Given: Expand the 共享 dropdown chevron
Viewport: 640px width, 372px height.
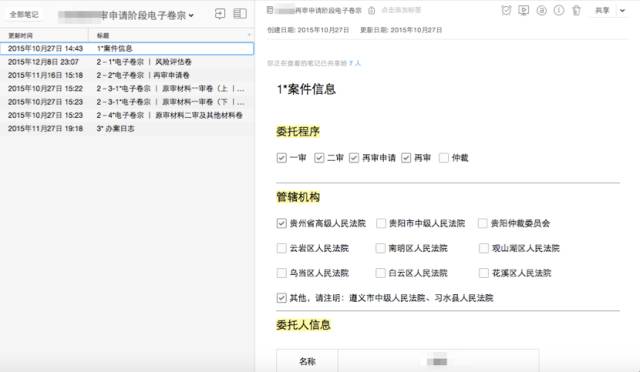Looking at the screenshot, I should point(622,11).
